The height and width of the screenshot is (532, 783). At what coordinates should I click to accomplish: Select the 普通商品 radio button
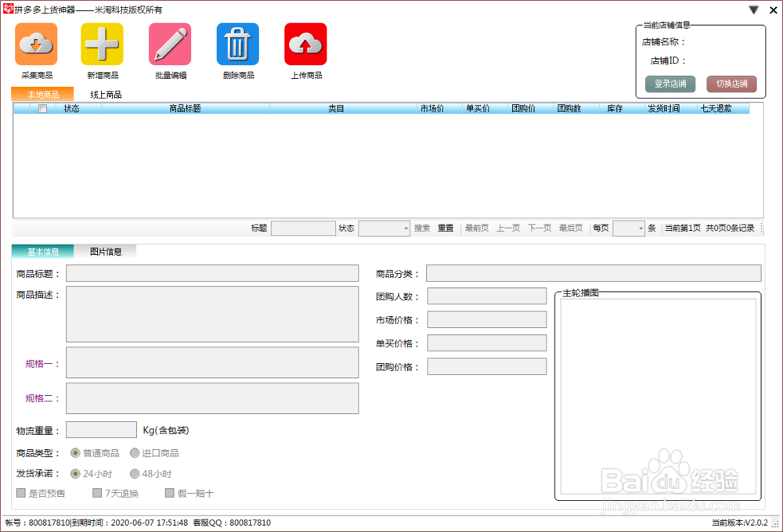pyautogui.click(x=75, y=453)
